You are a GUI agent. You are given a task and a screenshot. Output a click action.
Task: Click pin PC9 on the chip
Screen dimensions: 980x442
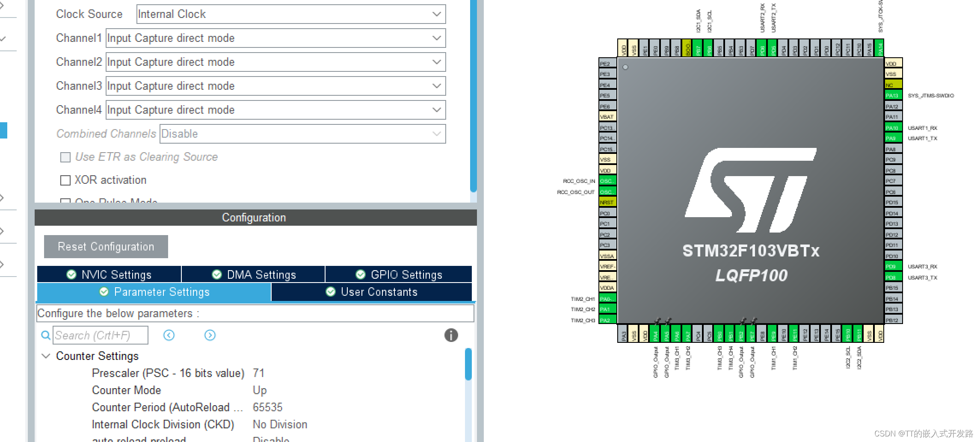click(893, 159)
